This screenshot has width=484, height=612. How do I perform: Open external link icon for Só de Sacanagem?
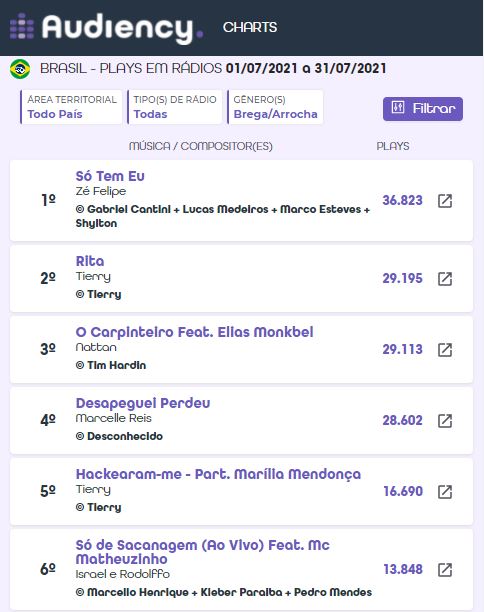coord(445,570)
